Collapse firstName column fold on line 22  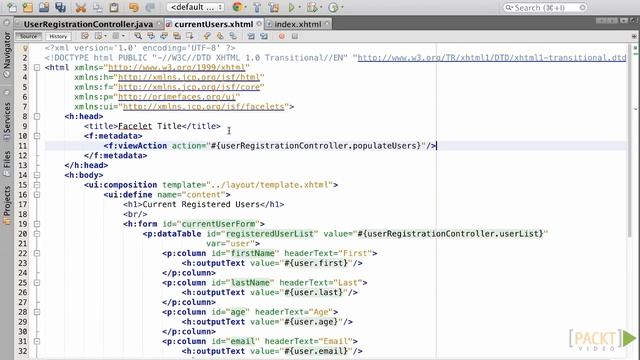(x=37, y=253)
